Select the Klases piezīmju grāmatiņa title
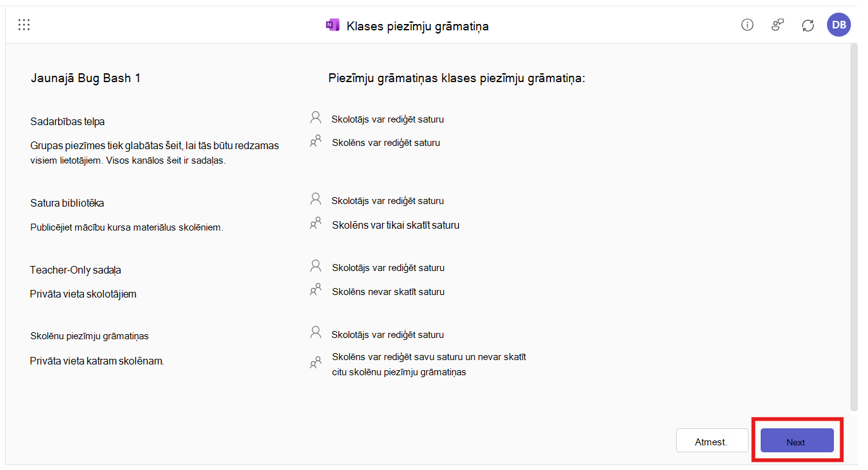Screen dimensions: 868x470 point(418,26)
